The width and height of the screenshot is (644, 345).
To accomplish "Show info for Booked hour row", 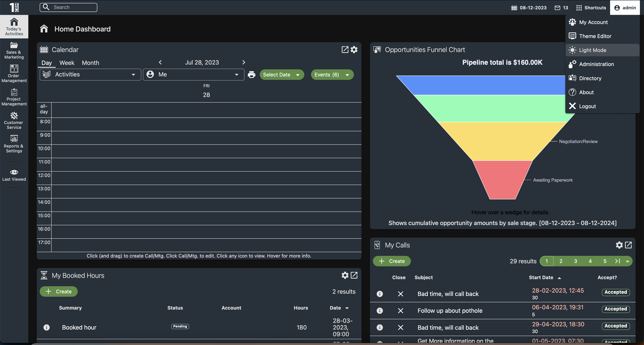I will click(47, 327).
